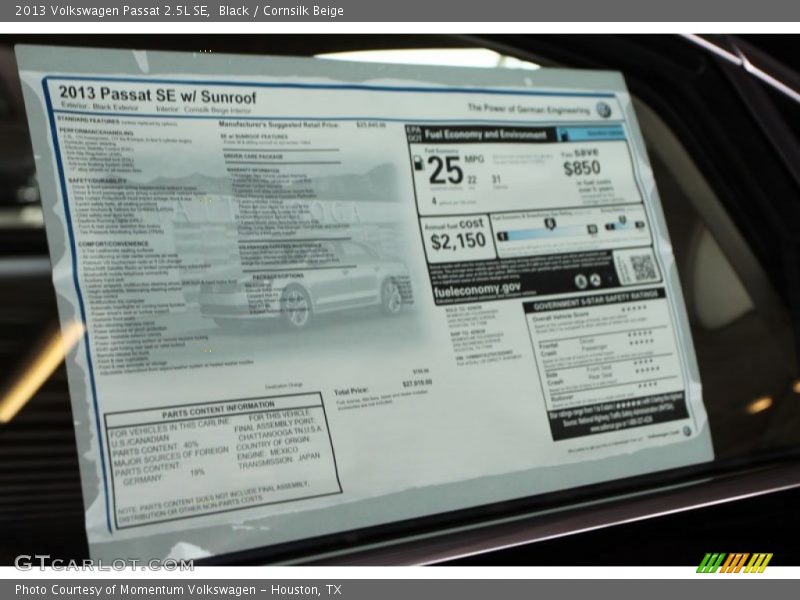Click the 'Photo Courtesy of Momentum Volkswagen' caption
This screenshot has height=600, width=800.
click(x=177, y=590)
